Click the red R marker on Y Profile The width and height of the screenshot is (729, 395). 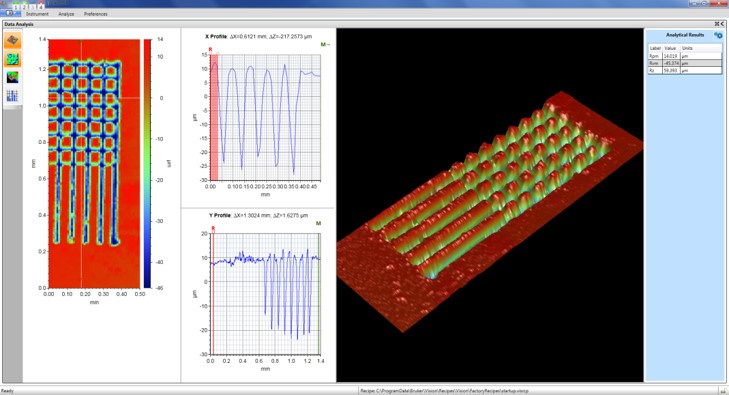coord(213,228)
